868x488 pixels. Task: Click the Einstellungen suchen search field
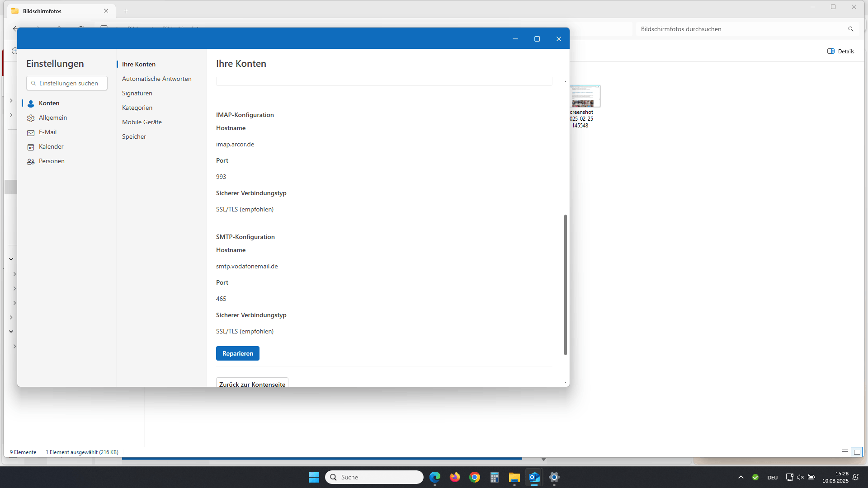[x=68, y=83]
